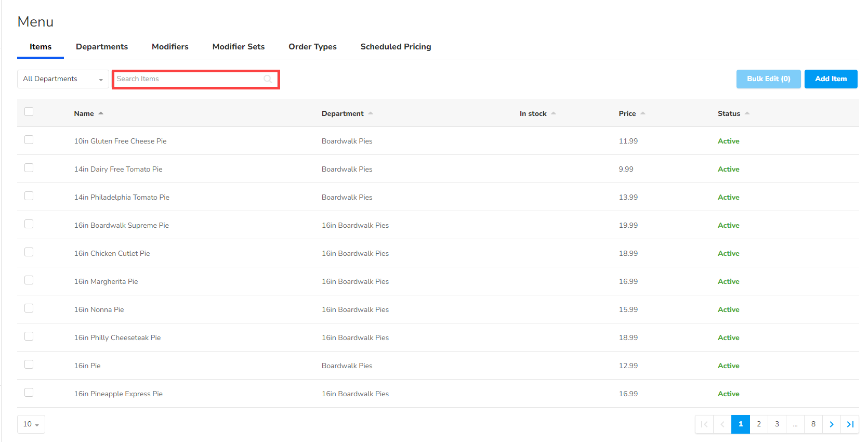868x442 pixels.
Task: Open the 16in Nonna Pie item
Action: click(99, 309)
